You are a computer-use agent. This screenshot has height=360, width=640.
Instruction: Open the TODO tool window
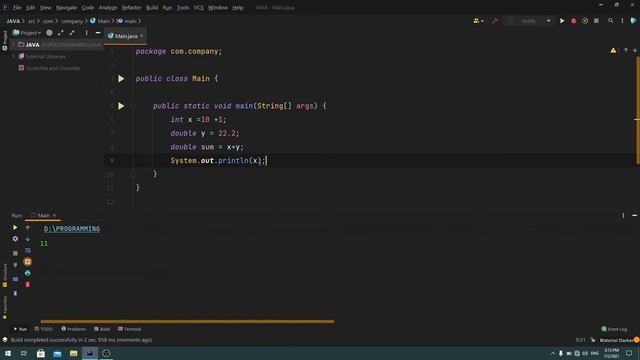tap(44, 329)
